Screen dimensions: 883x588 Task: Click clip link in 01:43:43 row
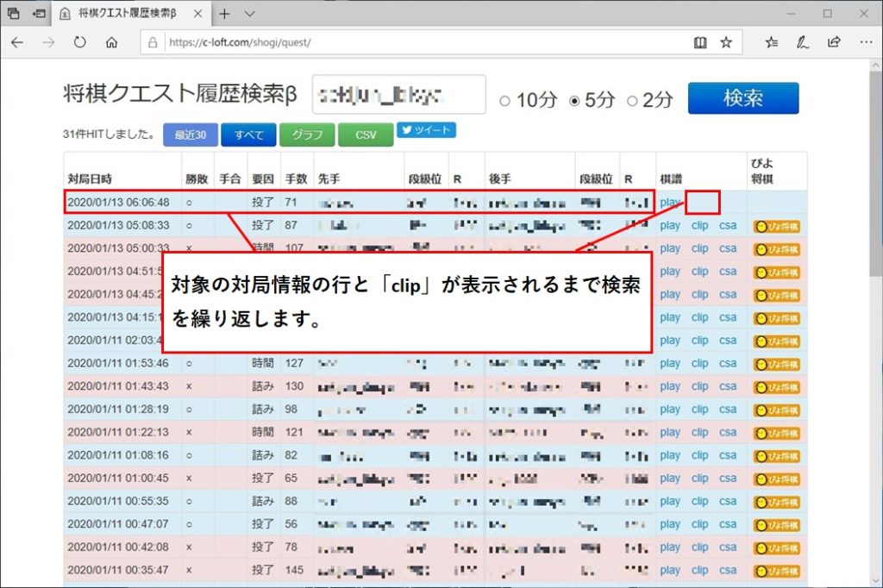(x=700, y=386)
